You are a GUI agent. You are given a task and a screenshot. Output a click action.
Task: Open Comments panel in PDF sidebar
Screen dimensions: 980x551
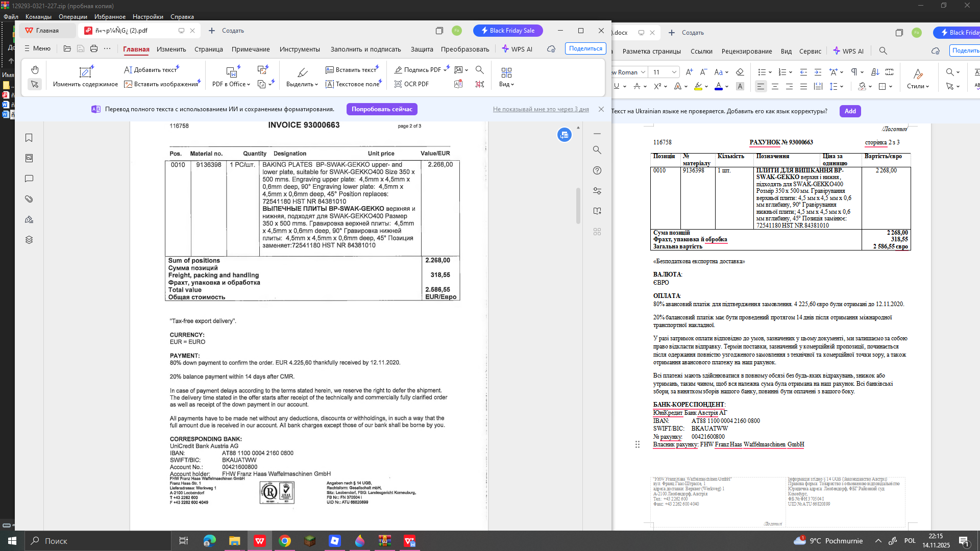[x=29, y=179]
